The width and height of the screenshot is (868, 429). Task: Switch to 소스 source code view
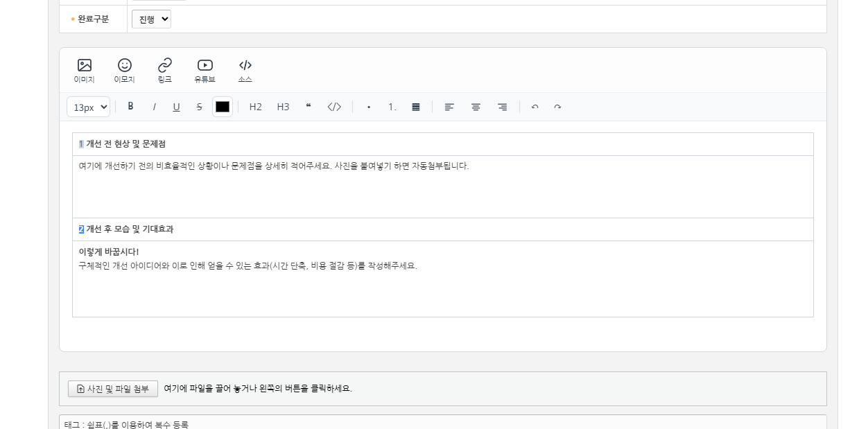pyautogui.click(x=245, y=71)
